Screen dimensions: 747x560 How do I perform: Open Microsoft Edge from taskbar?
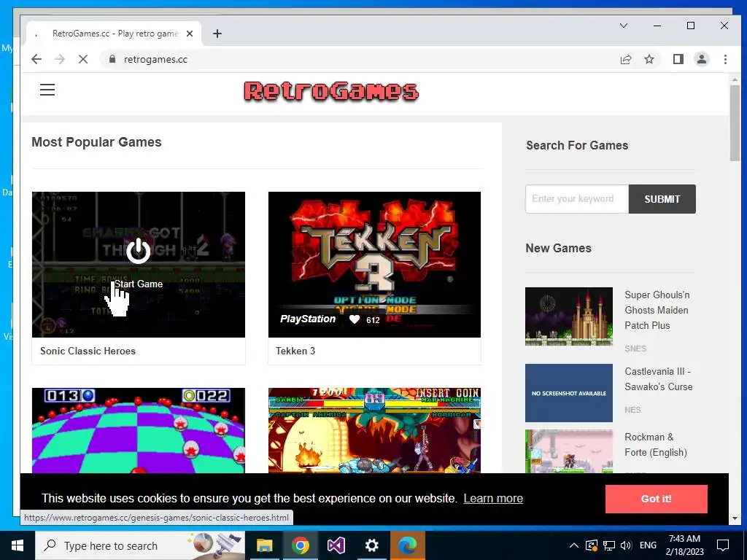pos(408,545)
